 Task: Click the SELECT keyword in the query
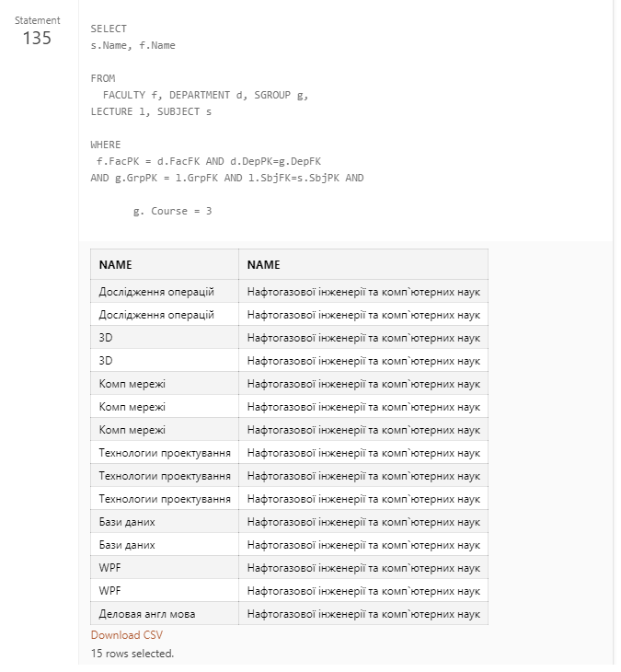coord(109,29)
